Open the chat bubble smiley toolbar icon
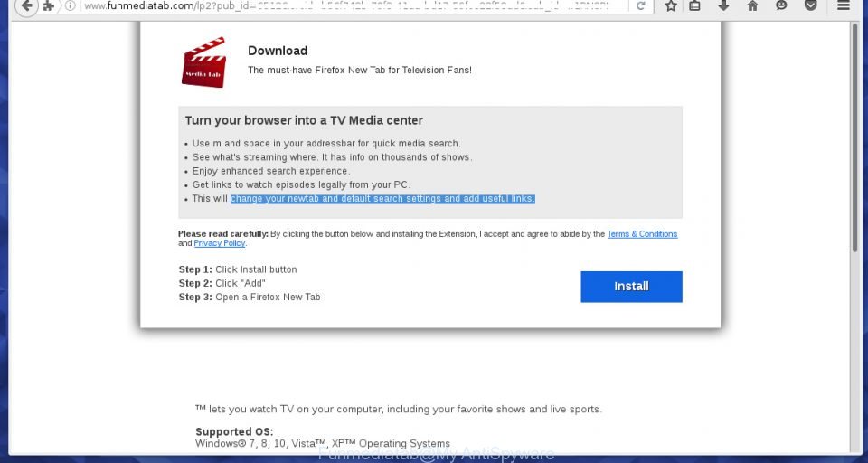 pos(781,5)
